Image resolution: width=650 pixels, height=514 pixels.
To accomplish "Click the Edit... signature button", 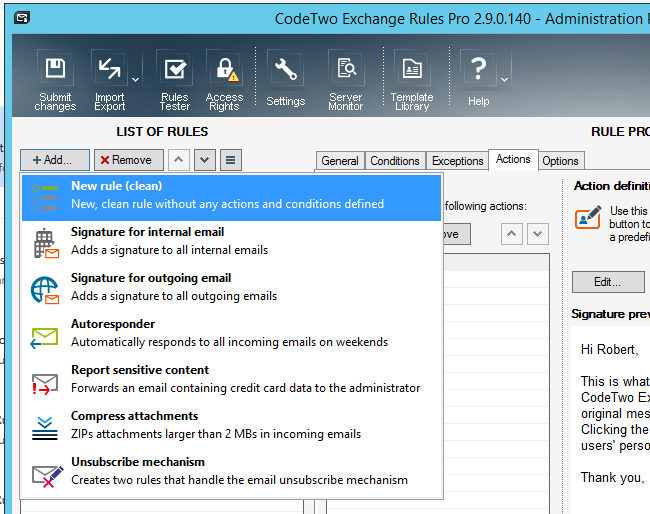I will [x=608, y=282].
